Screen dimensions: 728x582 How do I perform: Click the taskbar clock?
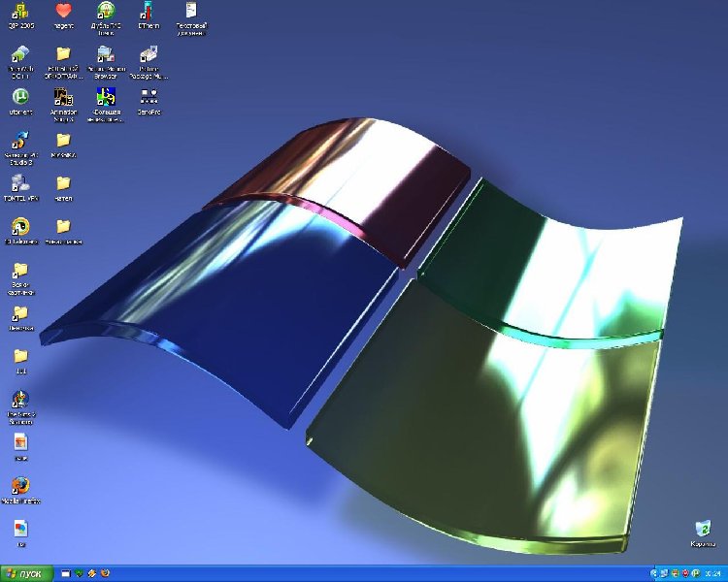[x=713, y=574]
